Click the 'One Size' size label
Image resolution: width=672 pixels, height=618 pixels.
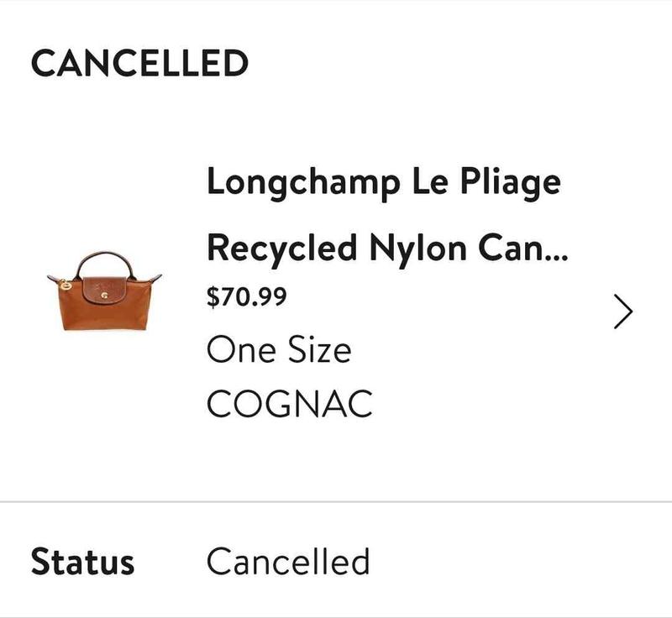[x=279, y=349]
